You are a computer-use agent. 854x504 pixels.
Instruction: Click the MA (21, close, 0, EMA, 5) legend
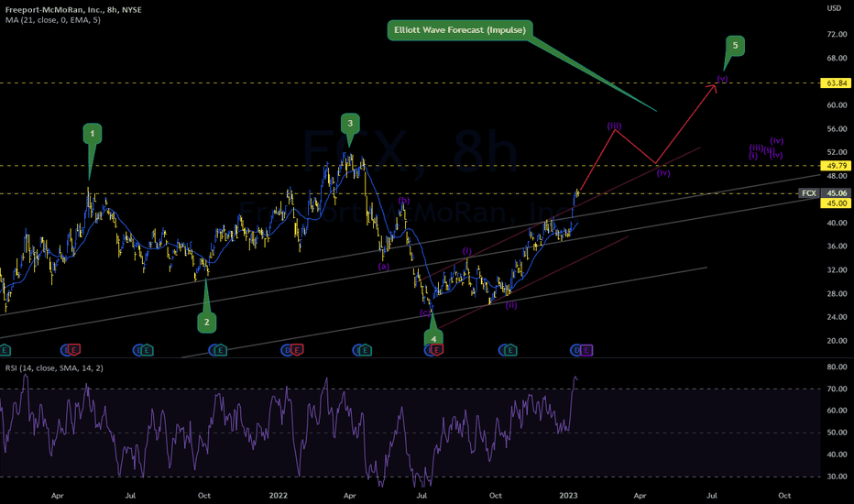pyautogui.click(x=53, y=20)
